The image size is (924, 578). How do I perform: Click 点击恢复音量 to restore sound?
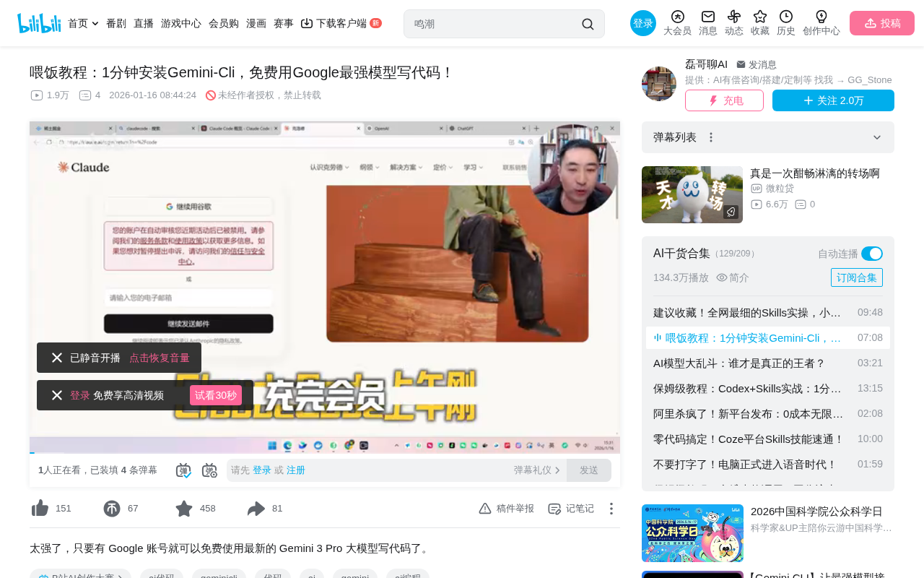pos(160,358)
